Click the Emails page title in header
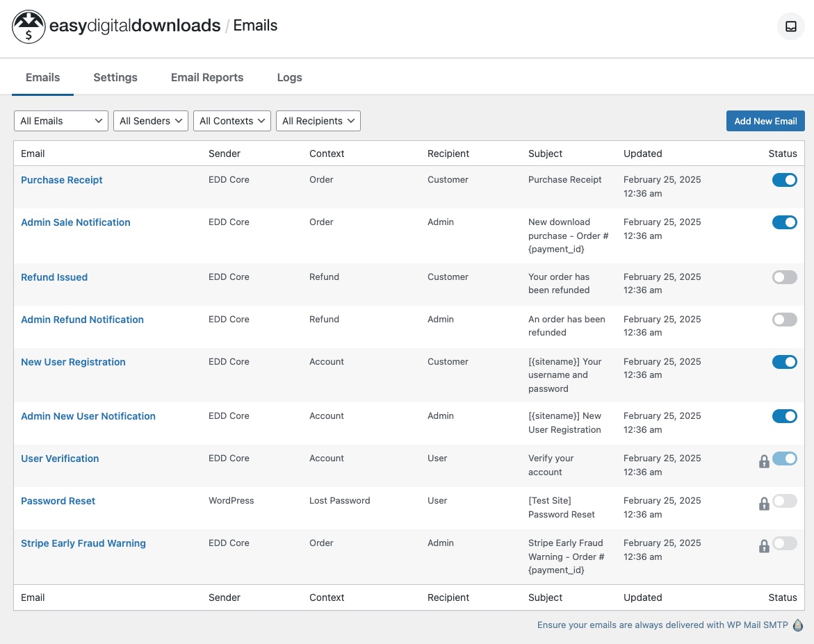The width and height of the screenshot is (814, 644). coord(255,26)
